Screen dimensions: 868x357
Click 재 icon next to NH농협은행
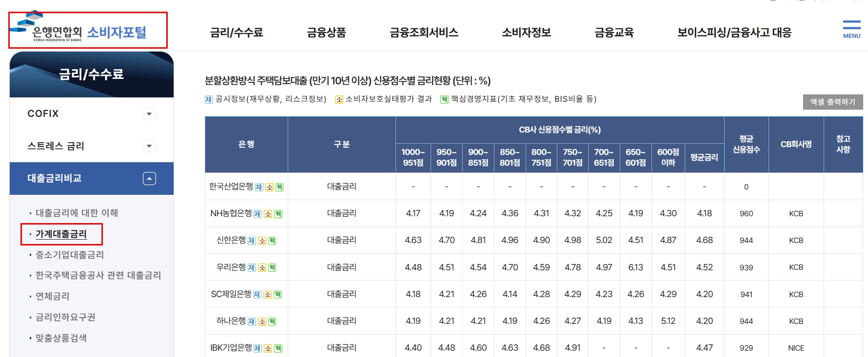258,214
